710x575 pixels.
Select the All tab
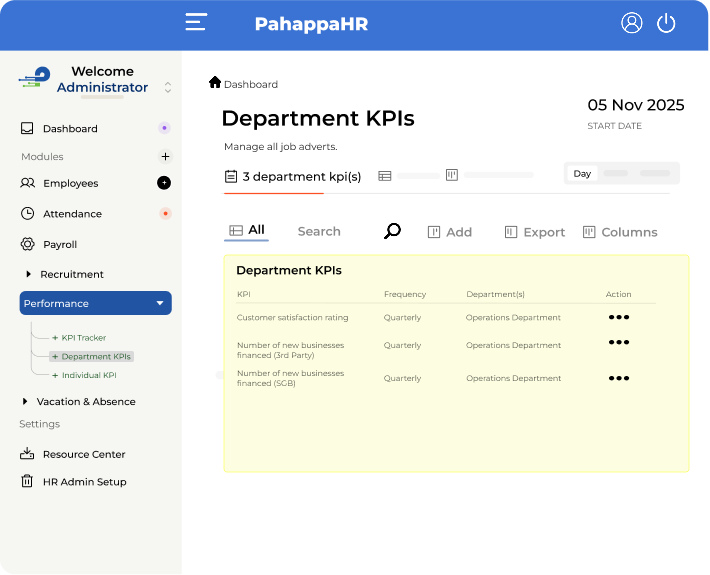247,231
